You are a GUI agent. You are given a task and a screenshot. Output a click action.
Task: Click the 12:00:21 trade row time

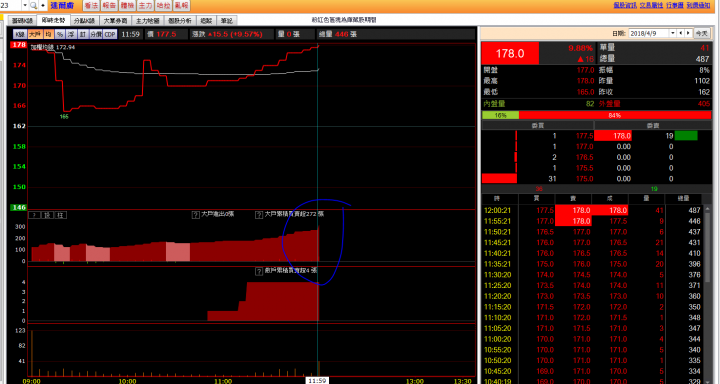pyautogui.click(x=497, y=210)
